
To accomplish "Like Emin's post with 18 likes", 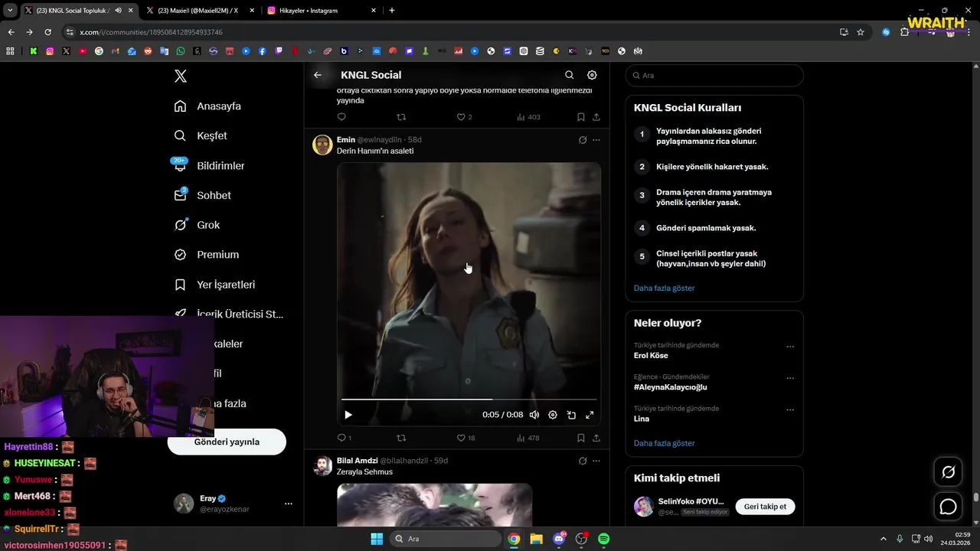I will [465, 438].
